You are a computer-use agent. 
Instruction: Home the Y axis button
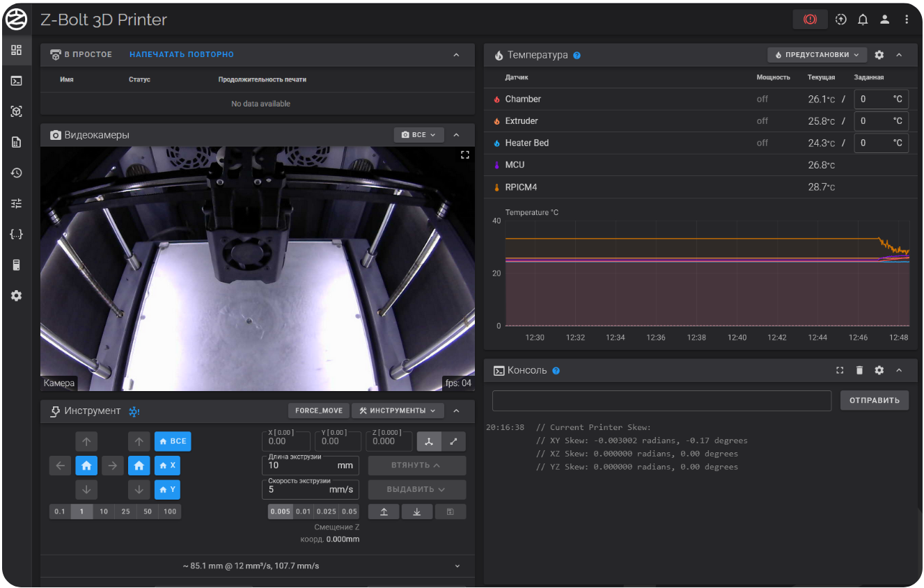168,490
